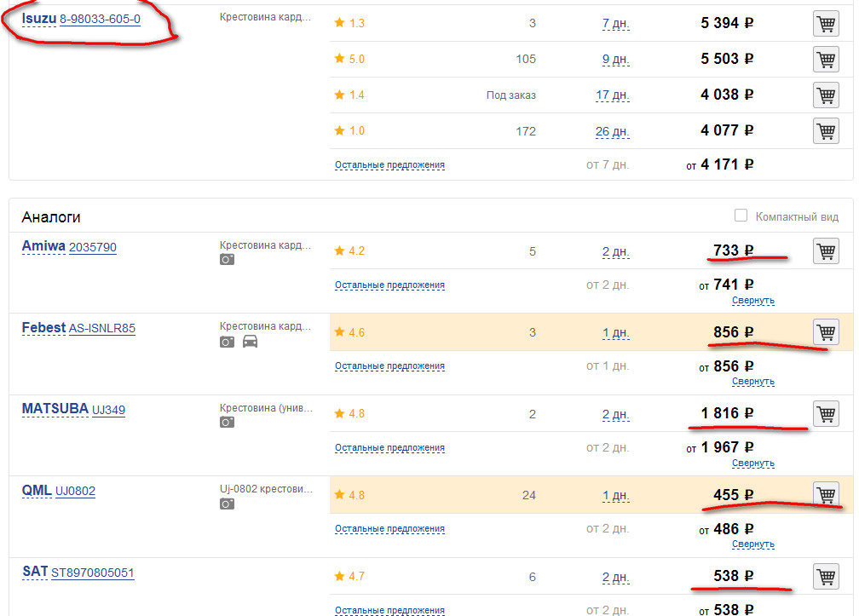The width and height of the screenshot is (859, 616).
Task: Open part number UJ349
Action: 108,410
